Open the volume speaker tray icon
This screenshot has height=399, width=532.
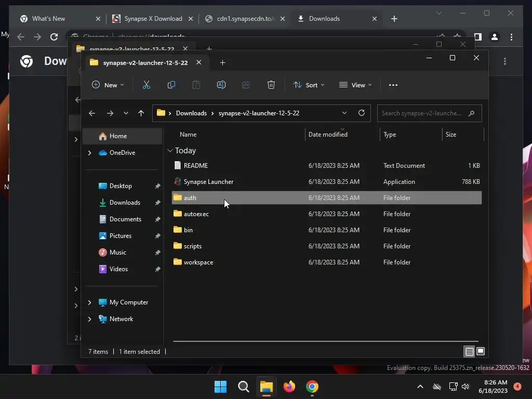pyautogui.click(x=465, y=387)
